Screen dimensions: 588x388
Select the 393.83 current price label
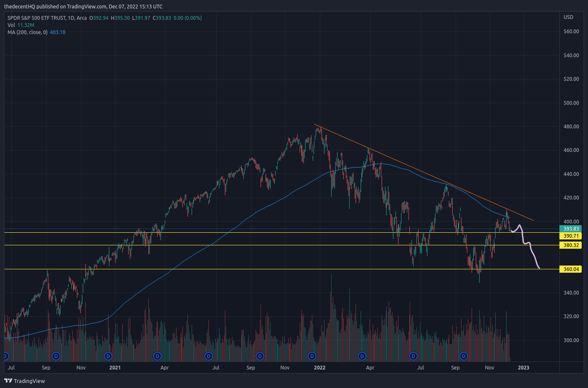(571, 229)
